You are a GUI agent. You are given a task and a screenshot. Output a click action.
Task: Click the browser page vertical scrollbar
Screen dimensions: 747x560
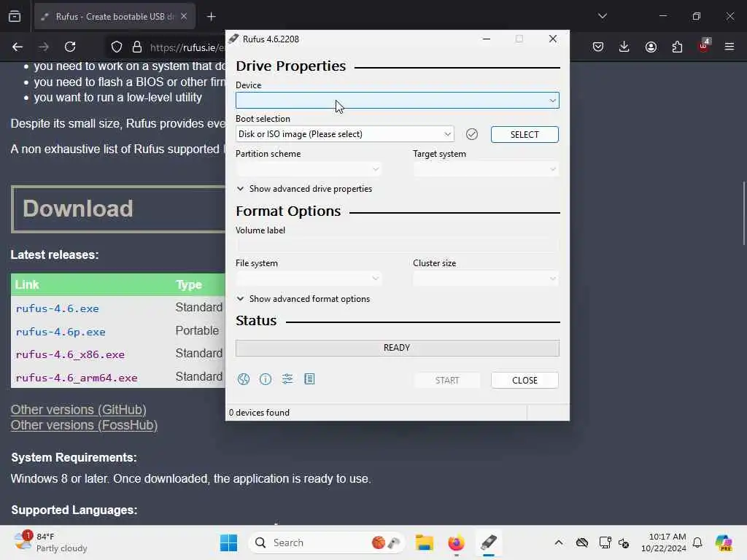[x=743, y=213]
